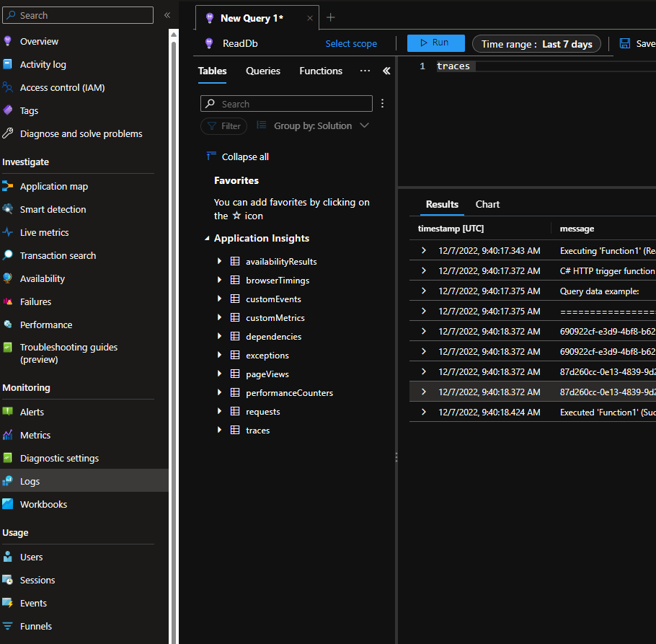The width and height of the screenshot is (656, 644).
Task: Switch to the Functions tab
Action: click(x=321, y=71)
